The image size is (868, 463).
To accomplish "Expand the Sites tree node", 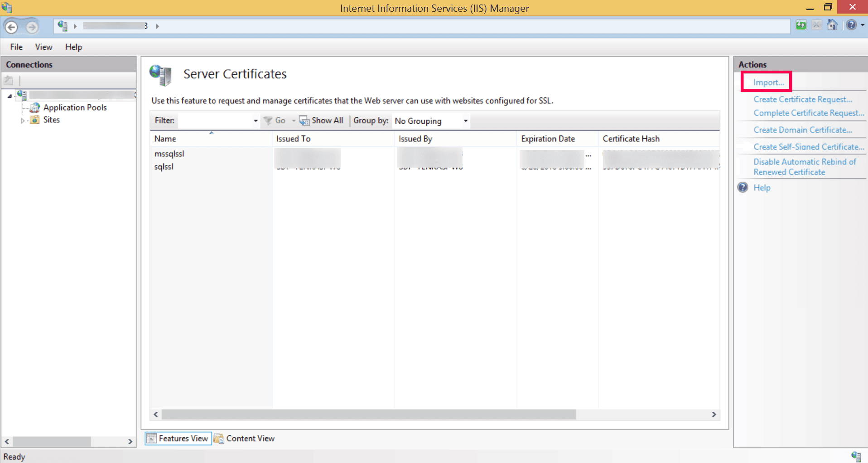I will tap(23, 120).
